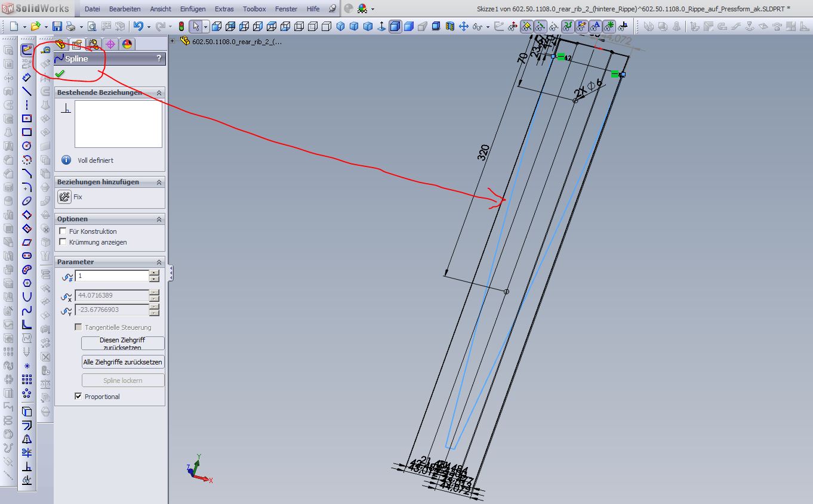Uncheck the Proportional checkbox
Screen dimensions: 813x504
click(x=78, y=396)
